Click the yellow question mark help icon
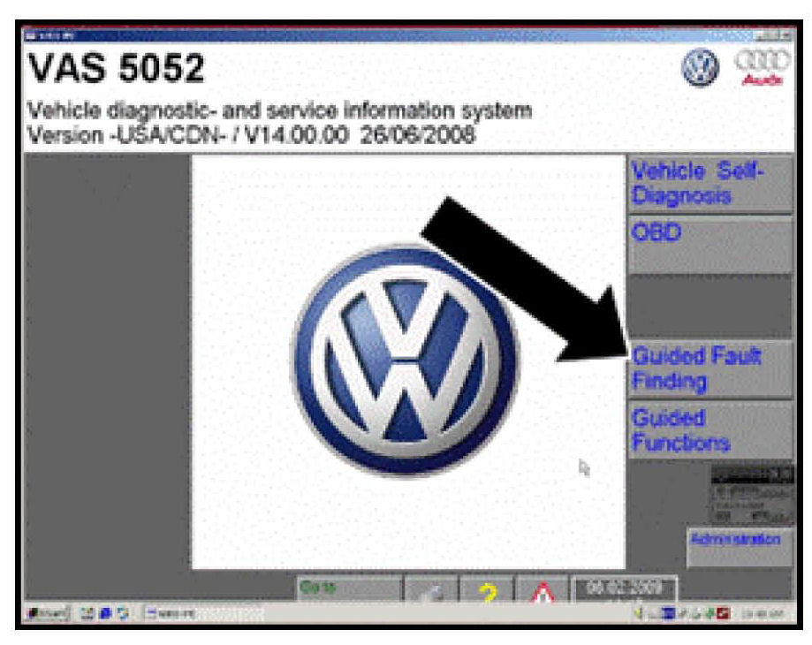812x645 pixels. pos(487,592)
